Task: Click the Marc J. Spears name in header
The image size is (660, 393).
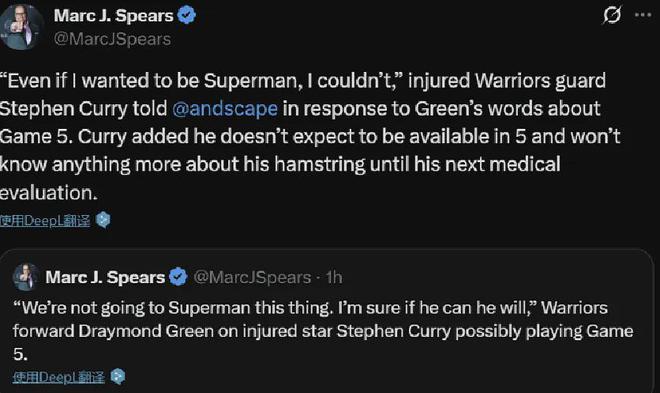Action: [114, 16]
